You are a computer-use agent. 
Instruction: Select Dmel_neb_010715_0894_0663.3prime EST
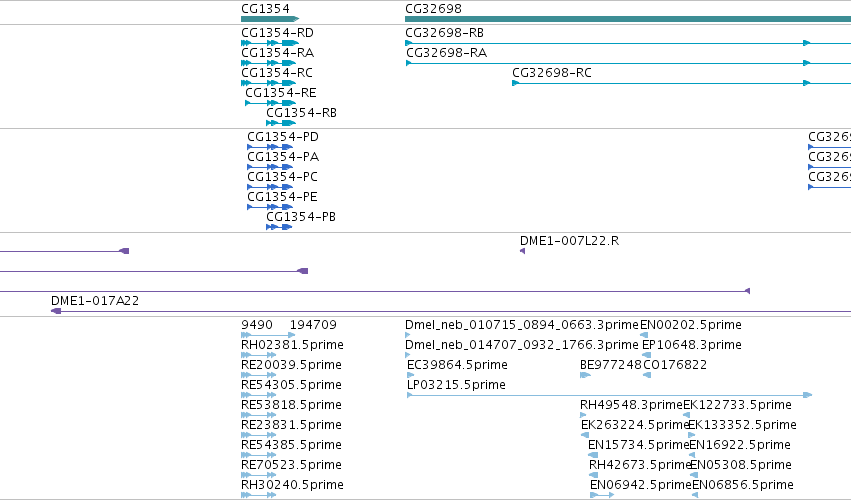[x=522, y=325]
